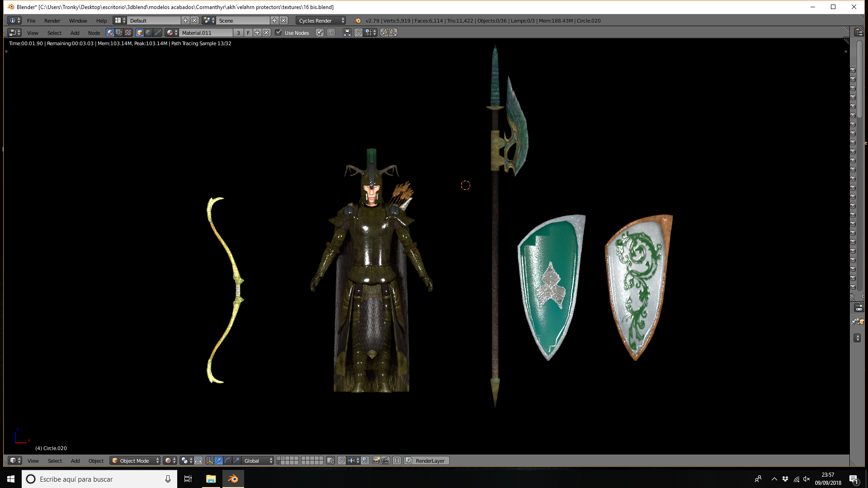Click the pin node tree icon
This screenshot has height=488, width=868.
click(320, 33)
